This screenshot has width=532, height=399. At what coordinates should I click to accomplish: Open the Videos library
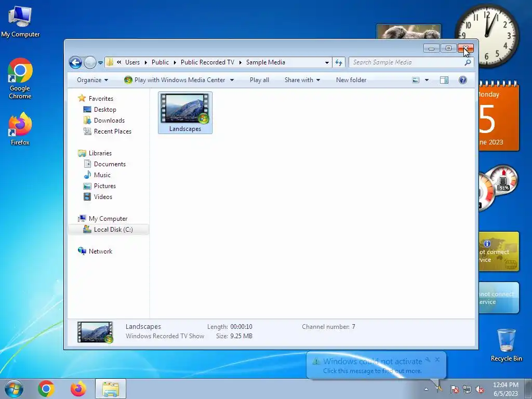click(x=103, y=197)
